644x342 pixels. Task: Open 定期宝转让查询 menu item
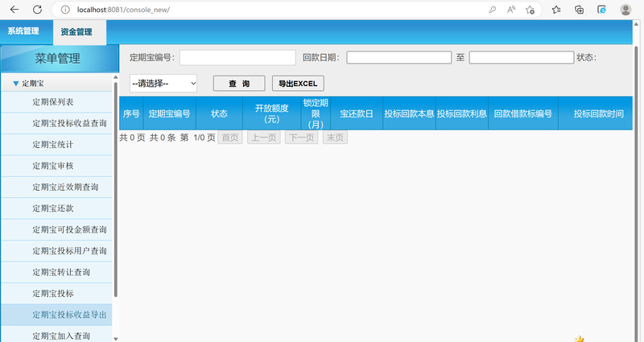56,272
